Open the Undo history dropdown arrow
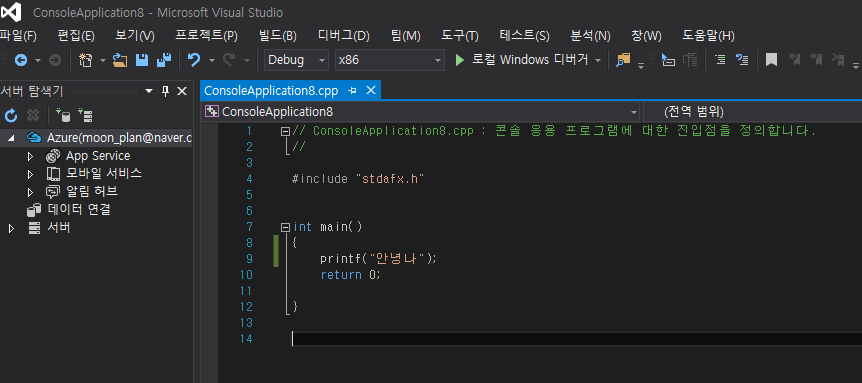 click(212, 60)
